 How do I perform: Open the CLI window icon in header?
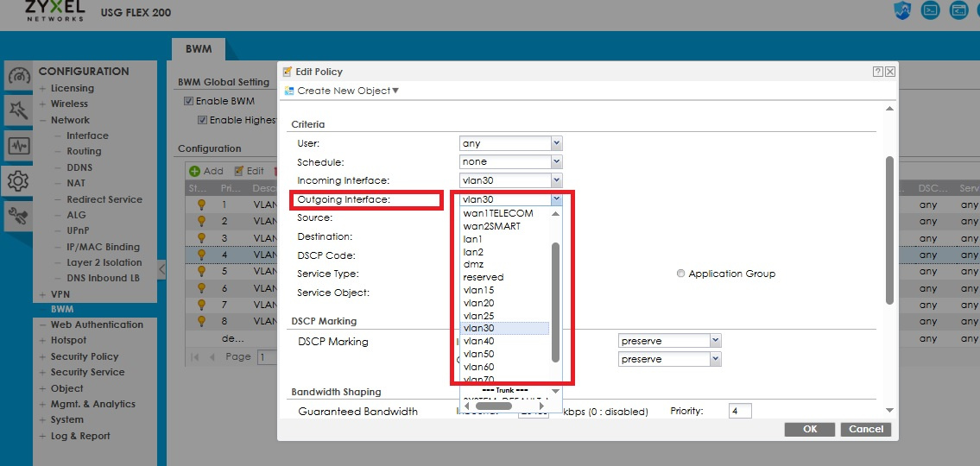point(958,11)
